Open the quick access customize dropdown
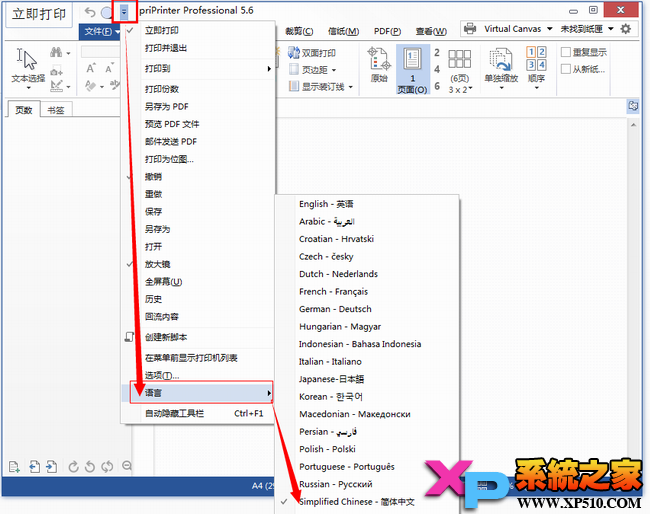The height and width of the screenshot is (514, 650). [x=124, y=12]
